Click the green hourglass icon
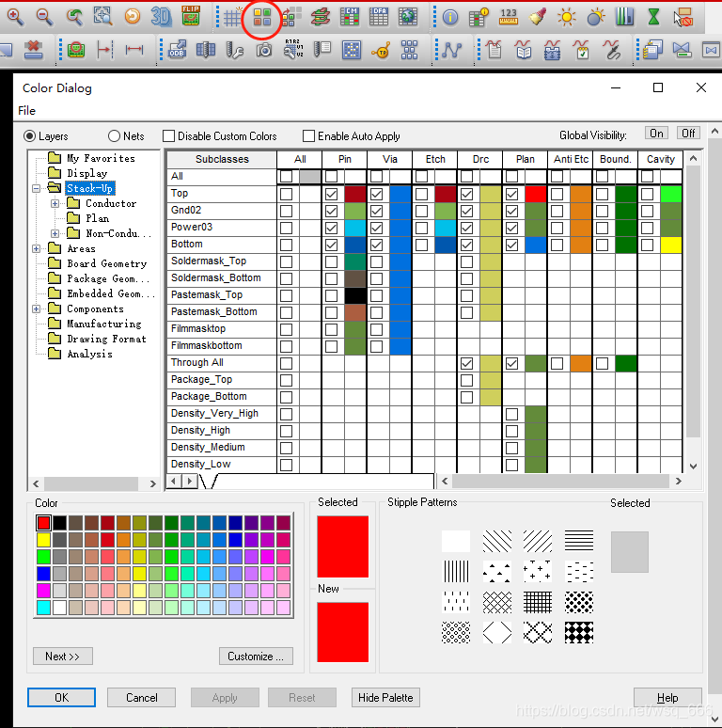 point(653,17)
